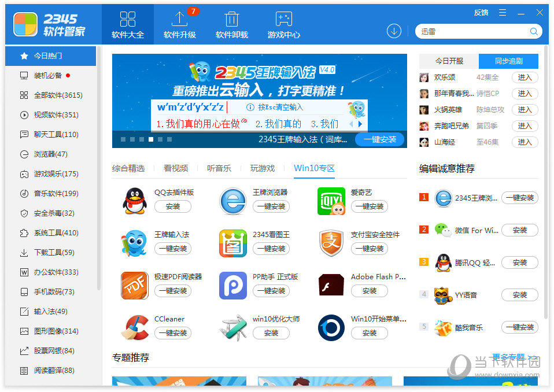Switch to 看视频 category tab
Screen dimensions: 554x392
tap(176, 168)
